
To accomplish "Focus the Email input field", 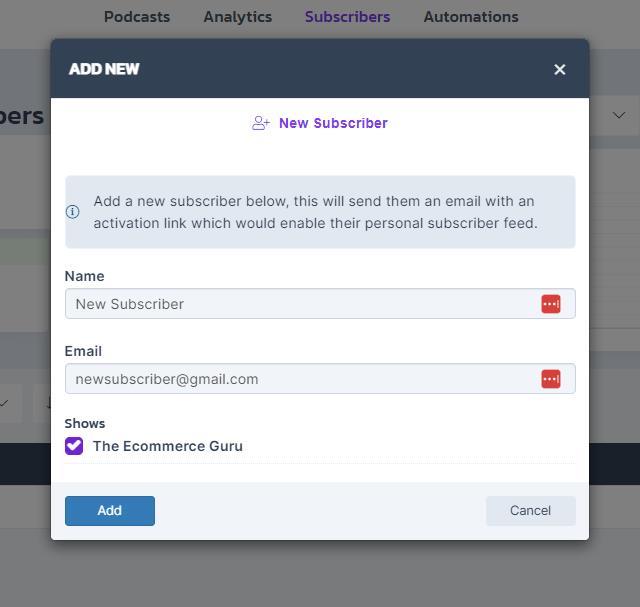I will [x=320, y=379].
